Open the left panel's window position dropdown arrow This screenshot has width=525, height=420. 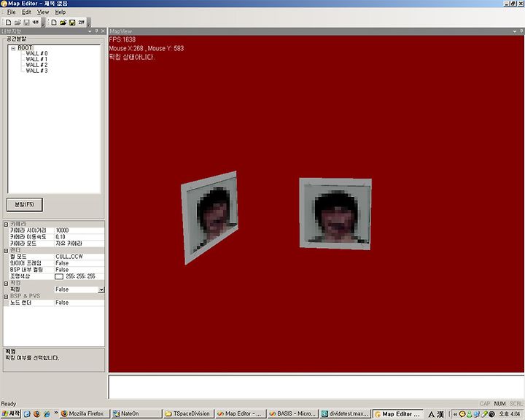click(90, 31)
